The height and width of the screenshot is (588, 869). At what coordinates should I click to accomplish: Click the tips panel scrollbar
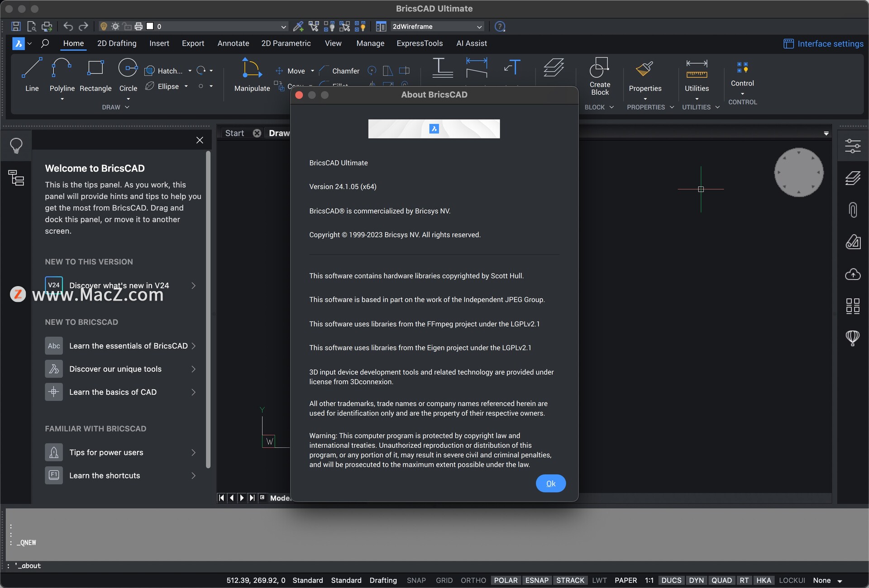(208, 309)
